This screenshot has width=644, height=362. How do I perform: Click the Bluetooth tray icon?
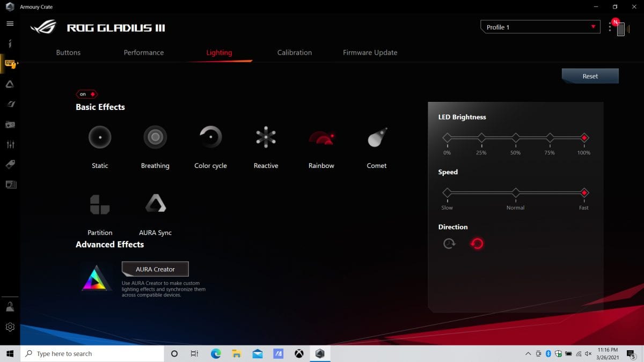[x=548, y=354]
